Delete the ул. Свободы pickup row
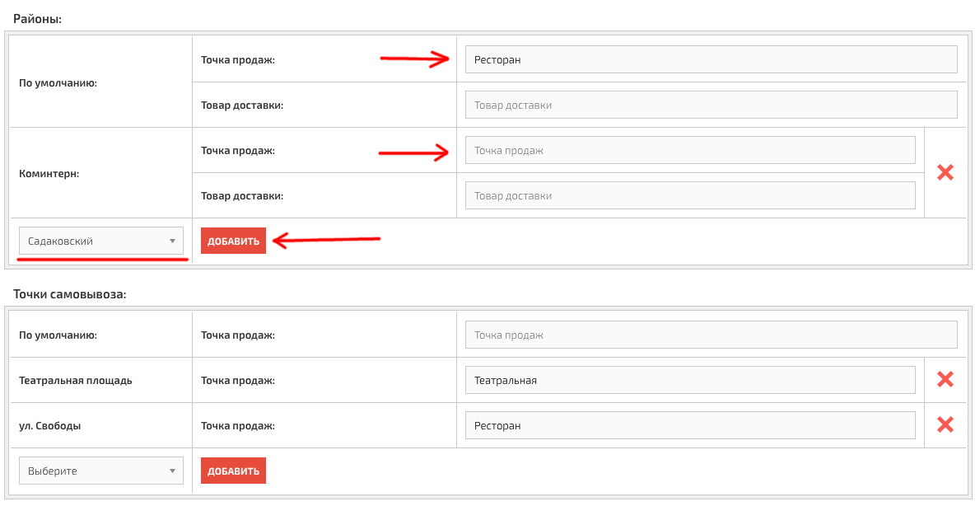980x506 pixels. [945, 425]
